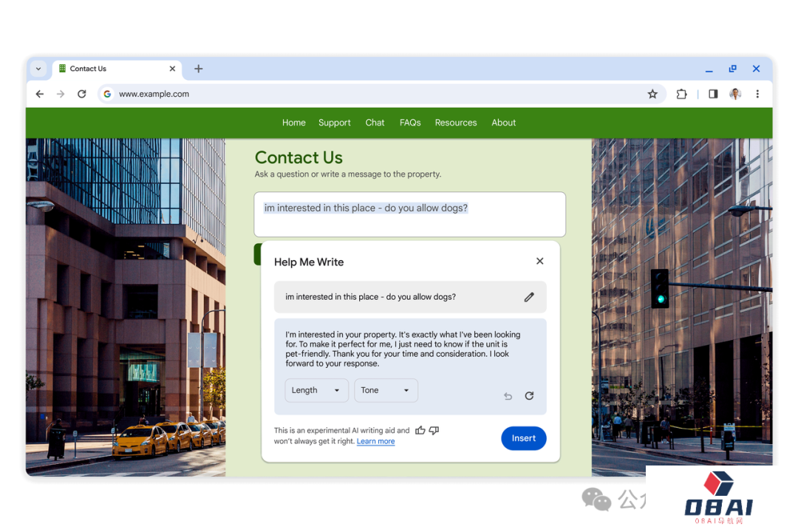The width and height of the screenshot is (798, 532).
Task: Open the three-dot Chrome menu
Action: [757, 94]
